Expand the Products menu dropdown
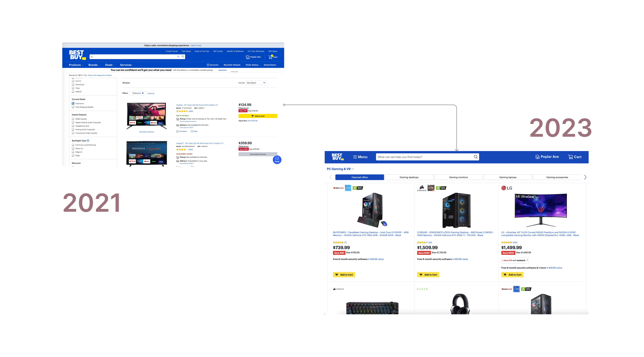644x357 pixels. (x=76, y=65)
